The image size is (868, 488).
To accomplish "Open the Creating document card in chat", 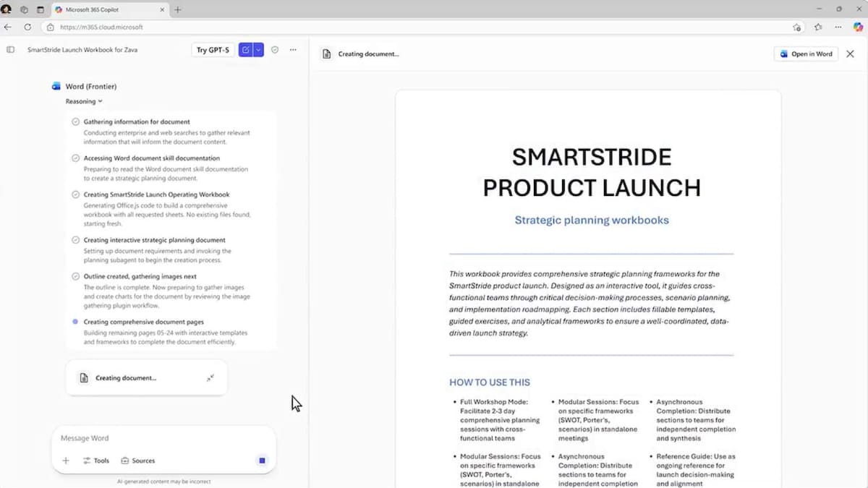I will [146, 377].
